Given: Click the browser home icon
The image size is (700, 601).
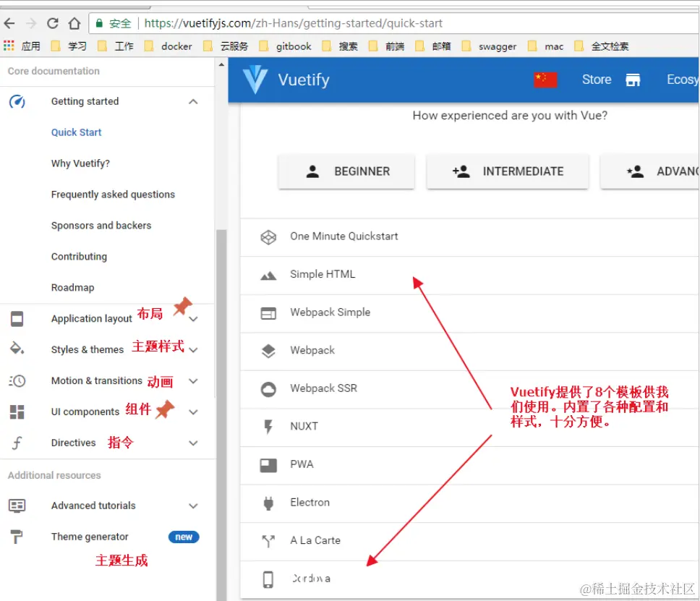Looking at the screenshot, I should [74, 23].
